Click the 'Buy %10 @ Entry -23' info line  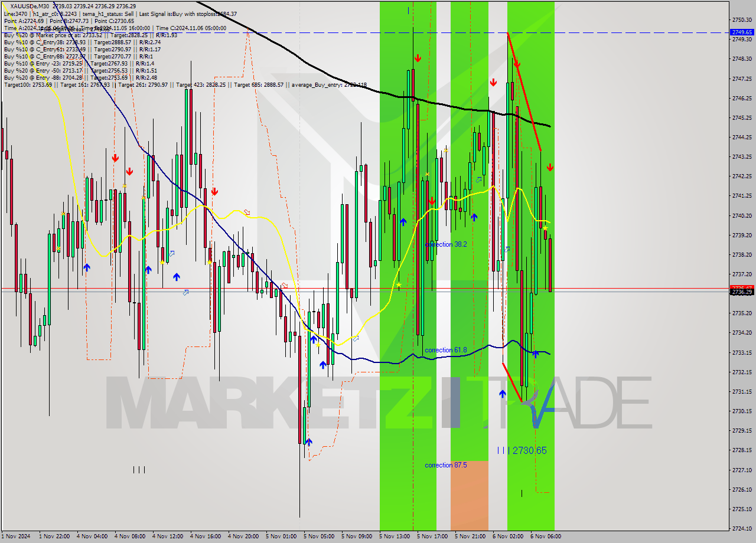tap(79, 63)
